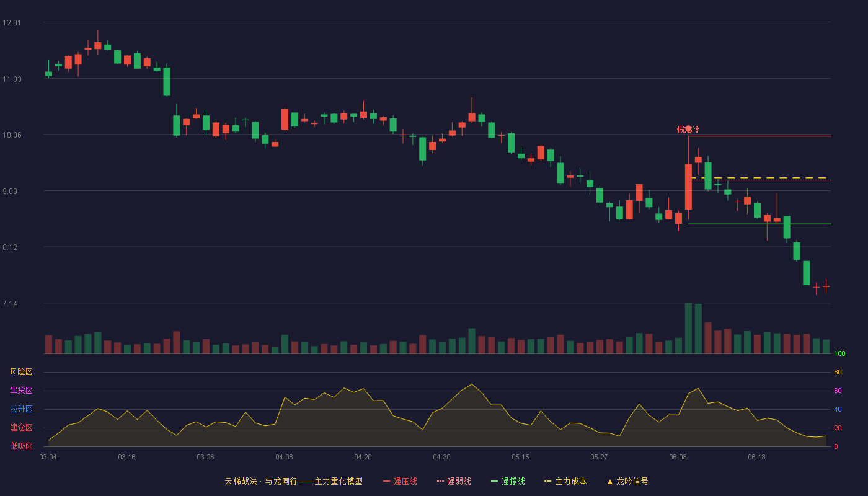
Task: Click the yellow dashed 主力成本 legend marker
Action: tap(548, 481)
